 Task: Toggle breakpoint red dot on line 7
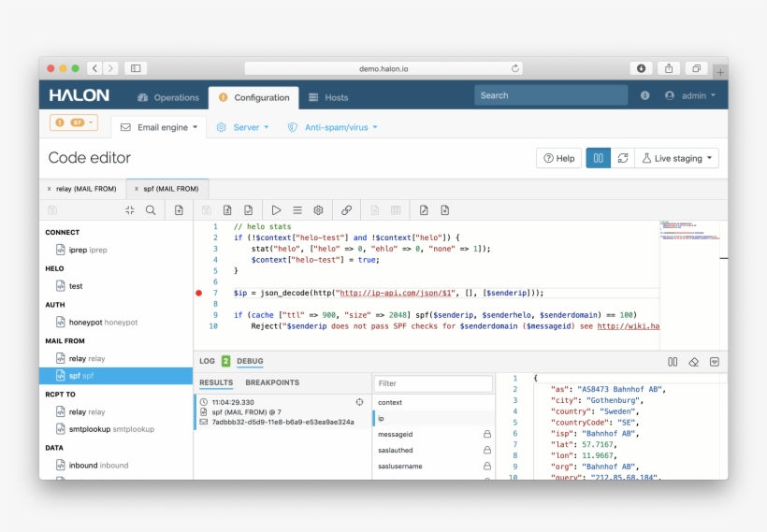point(198,293)
